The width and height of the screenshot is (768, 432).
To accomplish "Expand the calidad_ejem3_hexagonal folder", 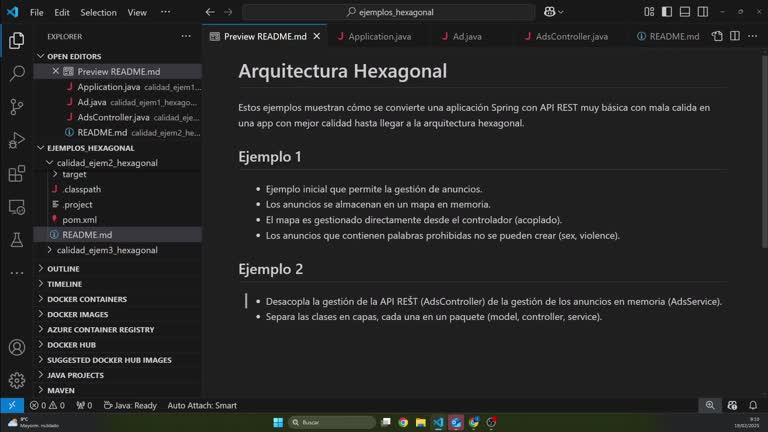I will pos(49,250).
